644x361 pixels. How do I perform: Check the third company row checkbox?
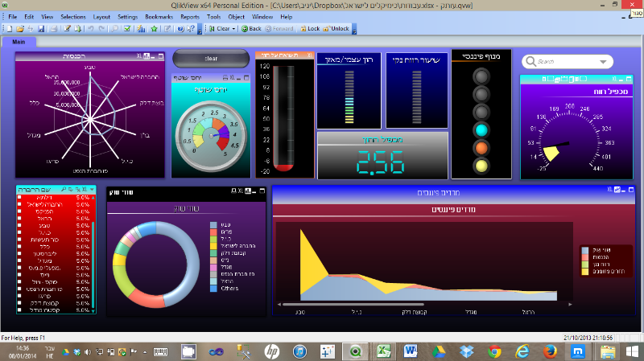tap(19, 211)
